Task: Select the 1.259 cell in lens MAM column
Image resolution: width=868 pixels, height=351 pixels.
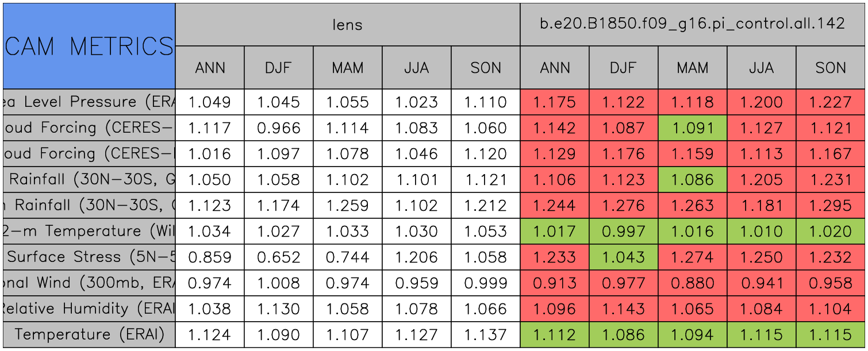Action: click(347, 206)
